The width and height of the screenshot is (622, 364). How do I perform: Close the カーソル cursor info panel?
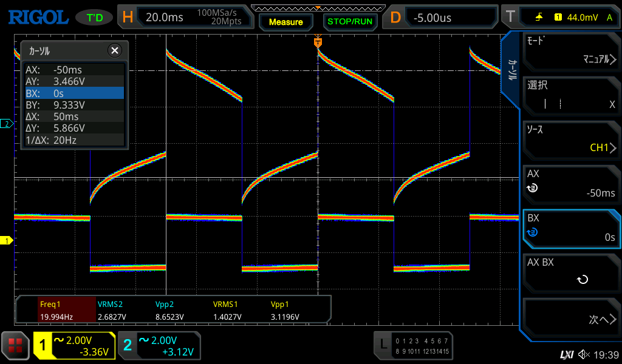click(x=114, y=51)
